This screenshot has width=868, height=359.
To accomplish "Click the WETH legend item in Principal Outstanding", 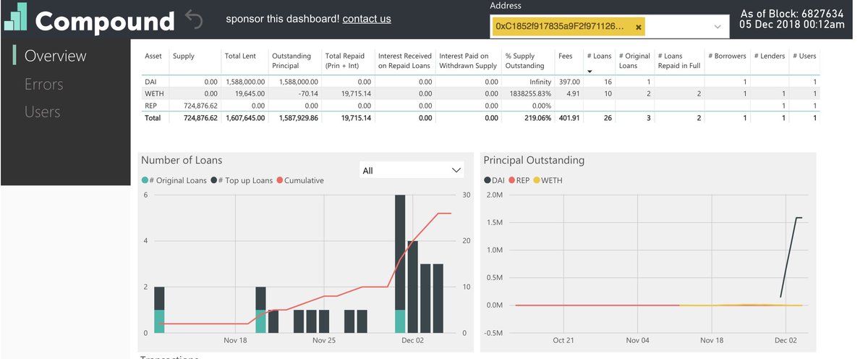I will 548,180.
